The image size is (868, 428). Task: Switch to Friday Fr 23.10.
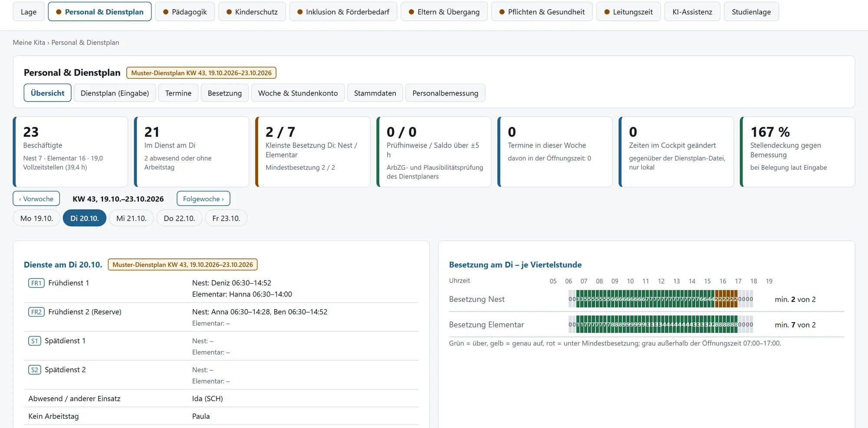[x=226, y=219]
